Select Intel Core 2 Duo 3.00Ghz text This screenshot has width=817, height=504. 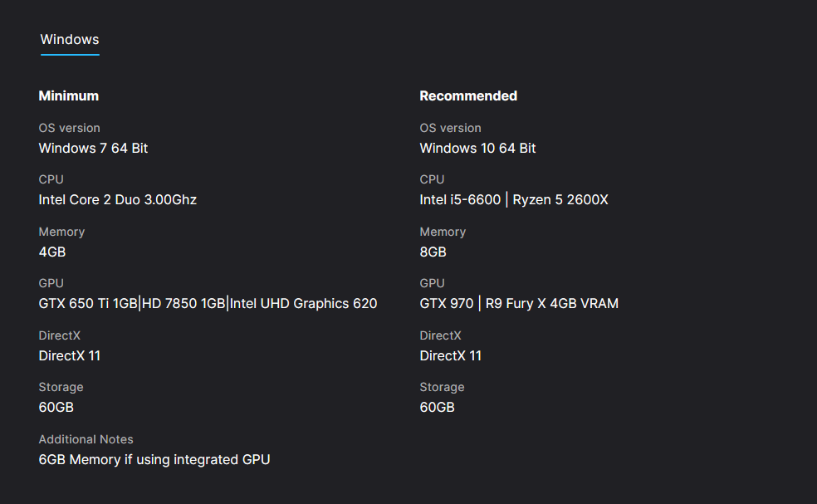117,200
